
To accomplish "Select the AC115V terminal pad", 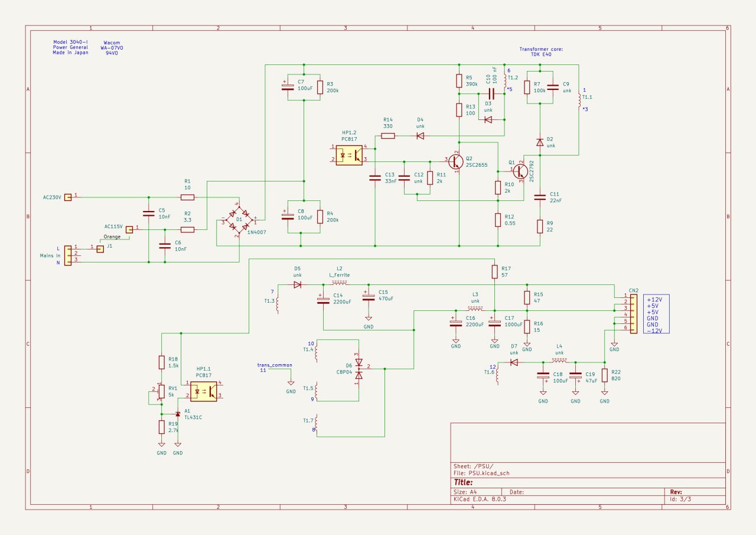I will point(128,228).
